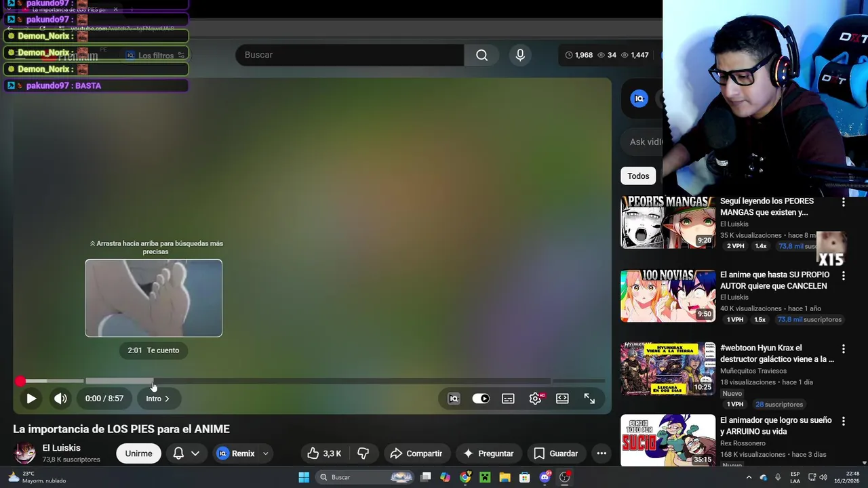Viewport: 868px width, 488px height.
Task: Click the 1,447 eye views counter
Action: pos(635,55)
